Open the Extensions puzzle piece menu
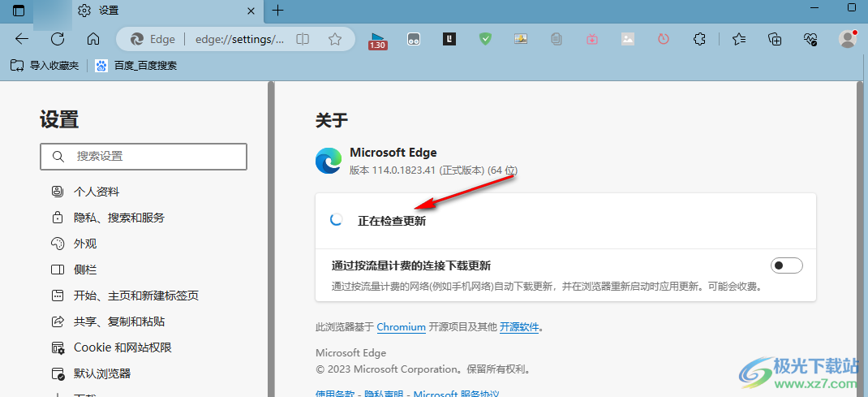 699,39
